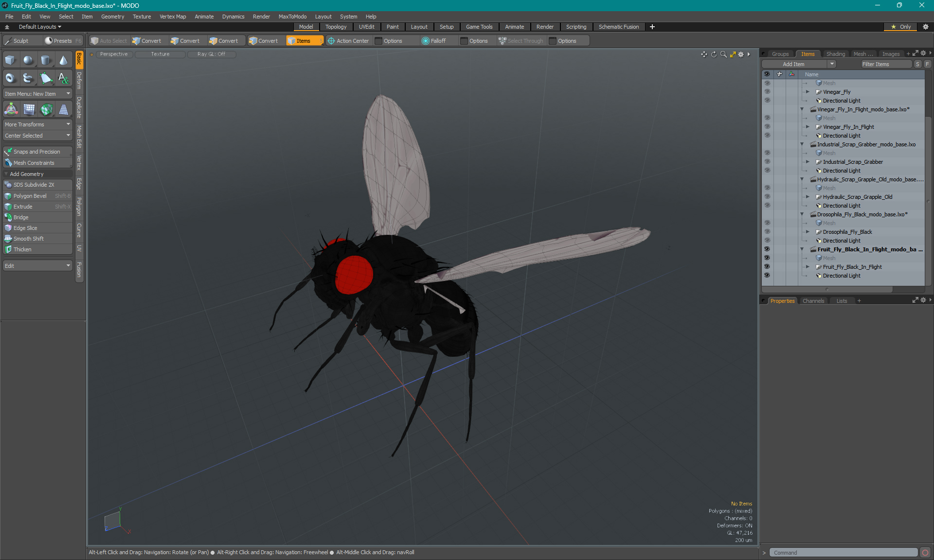Click the Snaps and Precision icon
Viewport: 934px width, 560px height.
tap(9, 151)
